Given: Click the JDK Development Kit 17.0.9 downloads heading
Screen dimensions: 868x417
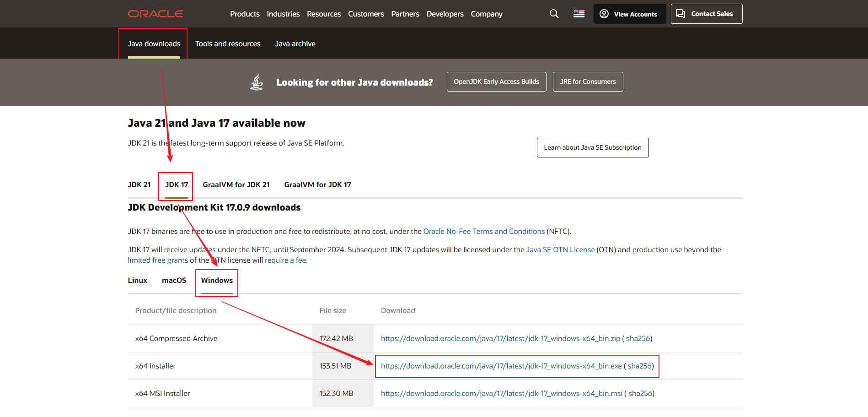Looking at the screenshot, I should (214, 207).
